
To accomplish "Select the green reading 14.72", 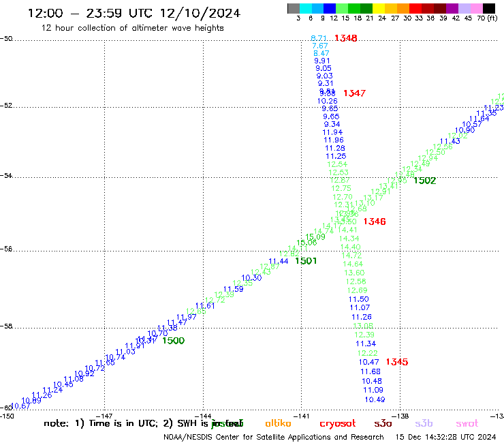I will tap(351, 256).
